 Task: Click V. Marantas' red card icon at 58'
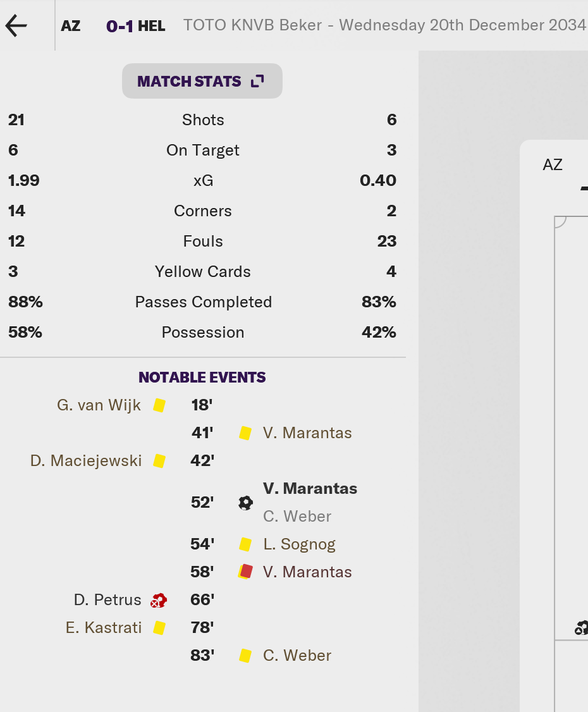pos(246,572)
